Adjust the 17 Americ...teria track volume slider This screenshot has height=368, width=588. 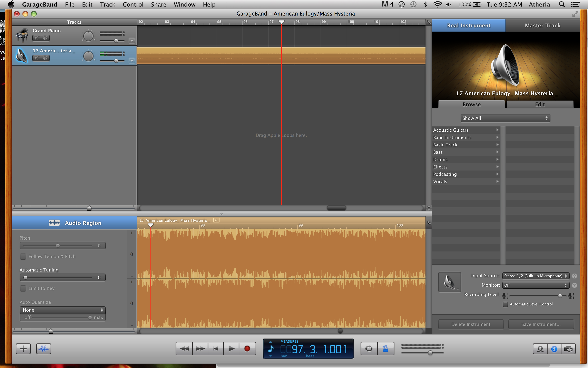(116, 61)
